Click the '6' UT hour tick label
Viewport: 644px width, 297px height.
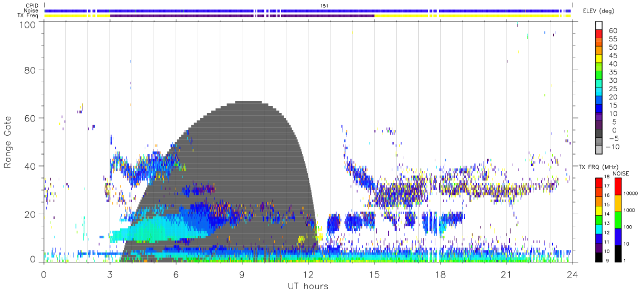[176, 274]
